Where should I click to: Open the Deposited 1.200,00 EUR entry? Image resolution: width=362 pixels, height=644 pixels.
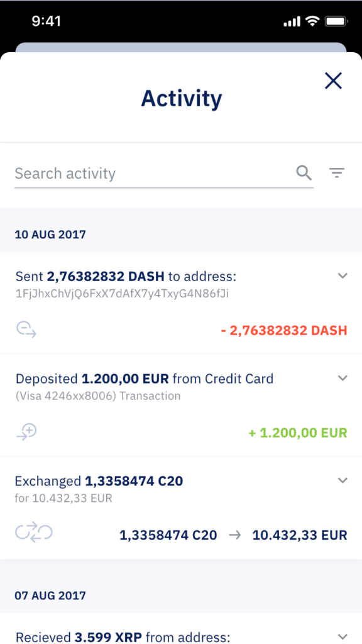(x=181, y=405)
